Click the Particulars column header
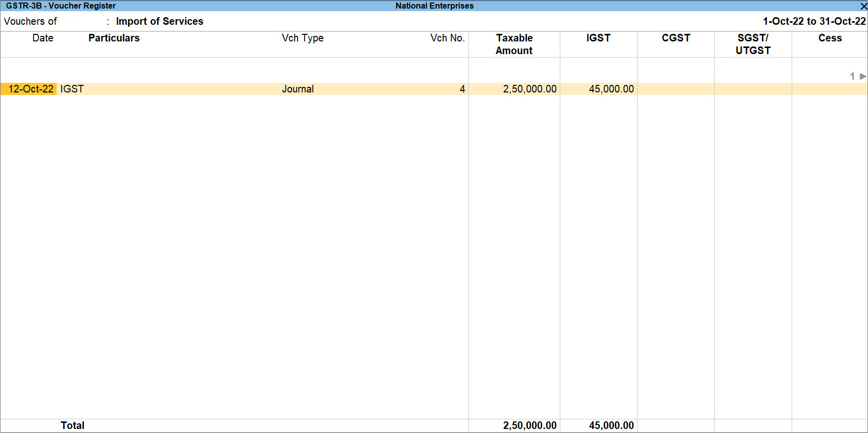This screenshot has width=868, height=433. point(114,38)
